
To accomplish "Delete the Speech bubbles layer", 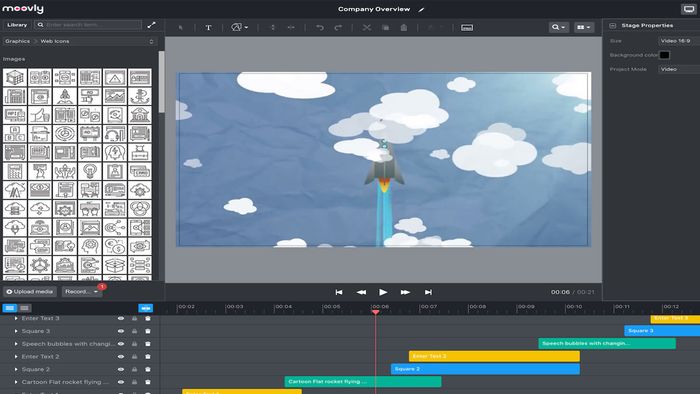I will pos(148,344).
